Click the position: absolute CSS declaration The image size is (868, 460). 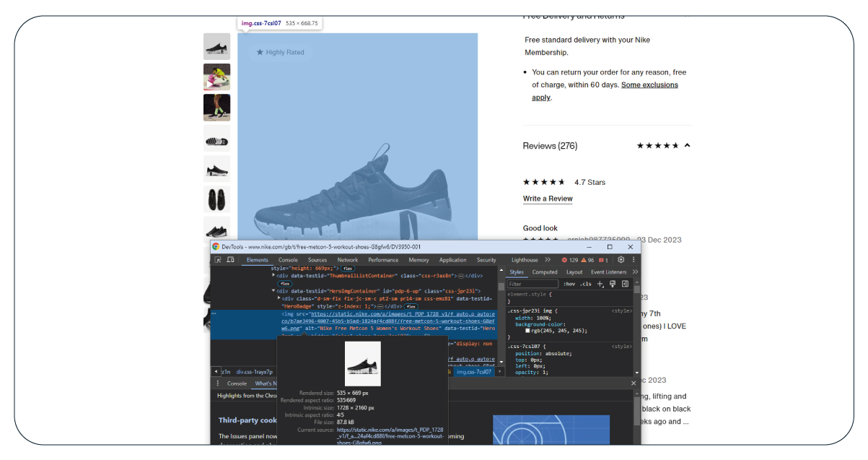click(543, 353)
